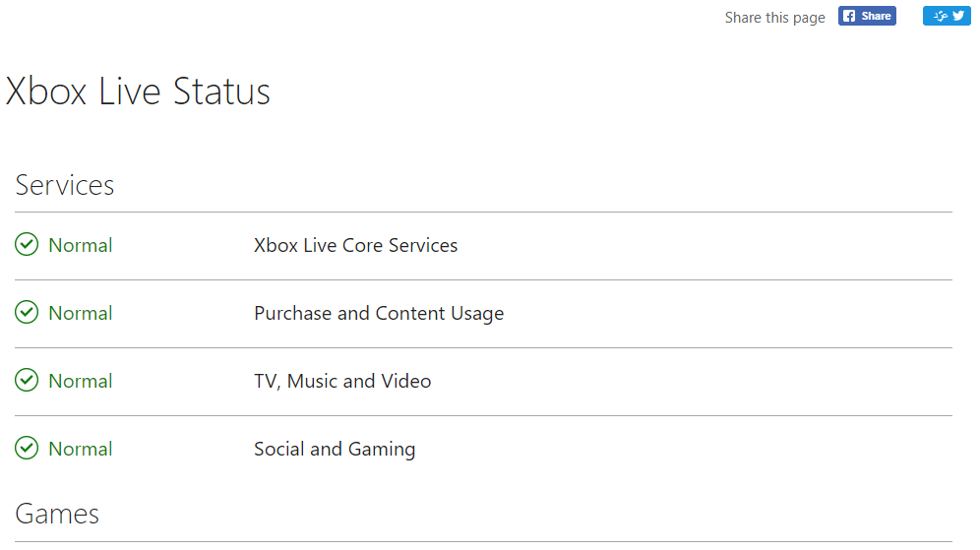Click the green checkmark for Purchase and Content Usage
Viewport: 980px width, 550px height.
tap(27, 312)
